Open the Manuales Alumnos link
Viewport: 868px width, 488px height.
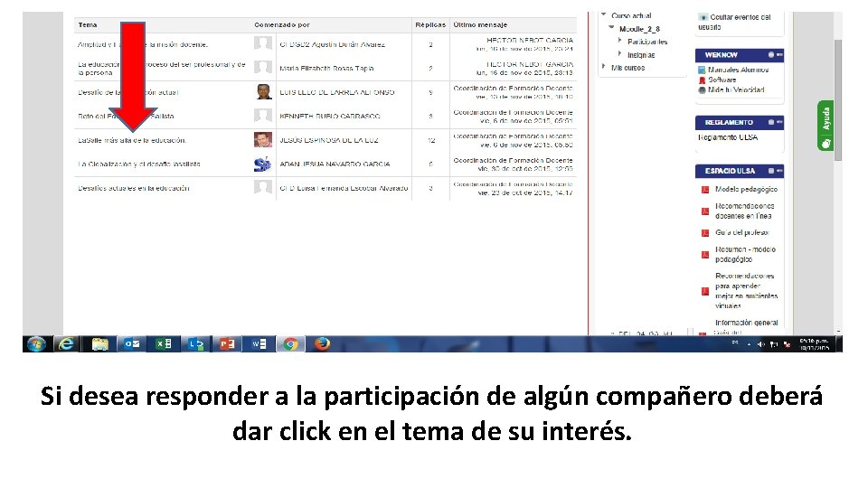point(739,70)
